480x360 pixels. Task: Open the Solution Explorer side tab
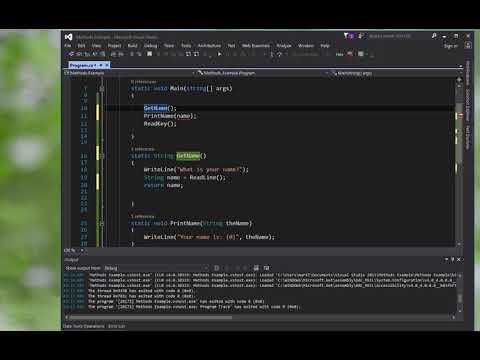tap(468, 105)
